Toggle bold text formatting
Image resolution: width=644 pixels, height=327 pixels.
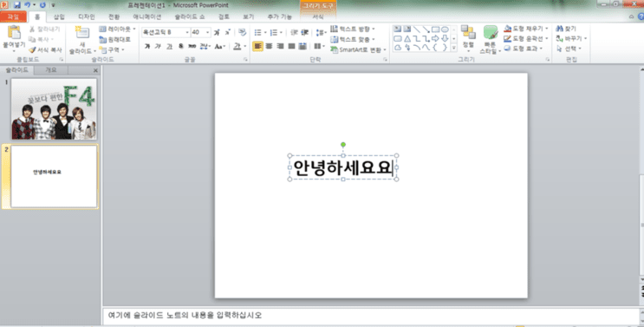point(147,47)
